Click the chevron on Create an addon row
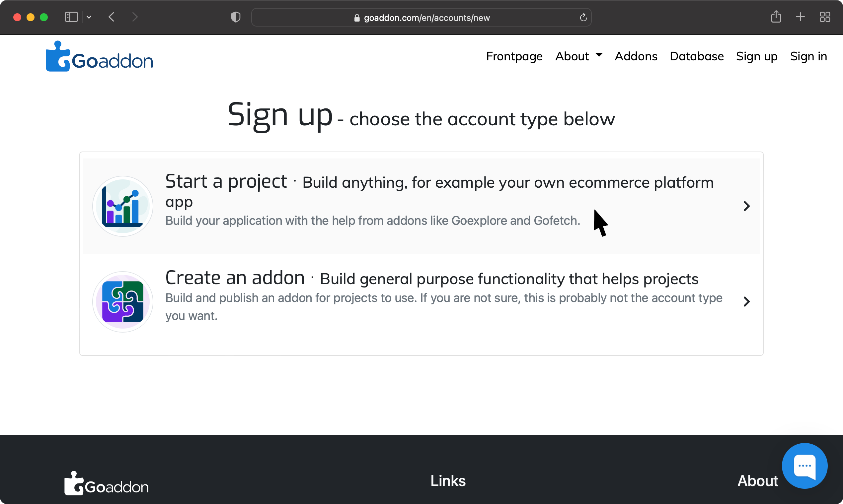843x504 pixels. point(746,302)
